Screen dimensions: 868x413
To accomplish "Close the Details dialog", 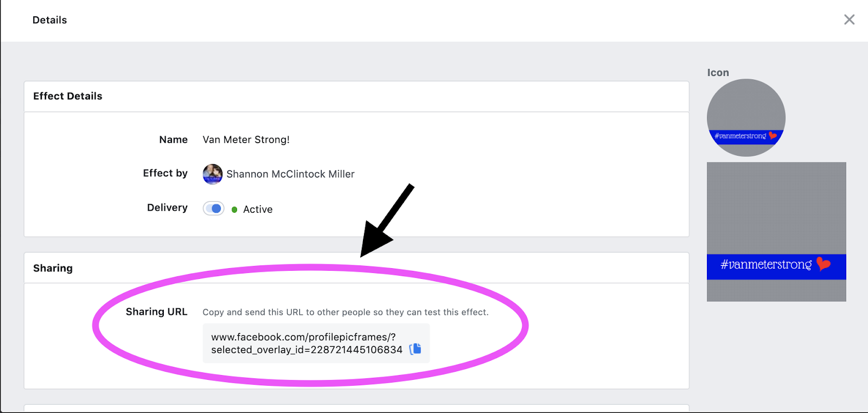I will point(849,20).
